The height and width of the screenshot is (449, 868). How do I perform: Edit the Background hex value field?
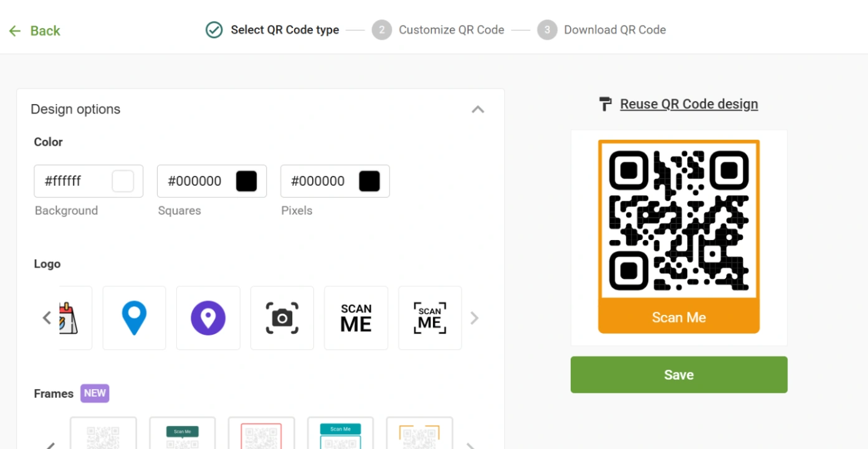69,181
